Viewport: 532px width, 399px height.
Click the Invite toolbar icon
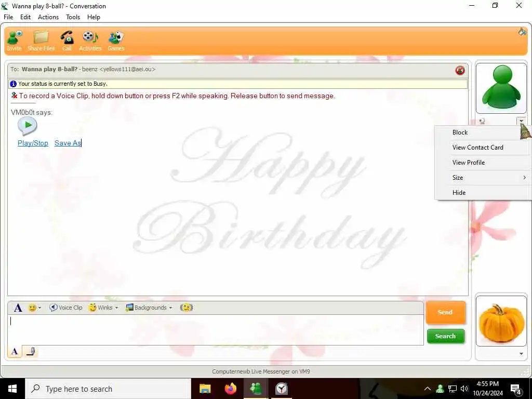14,41
